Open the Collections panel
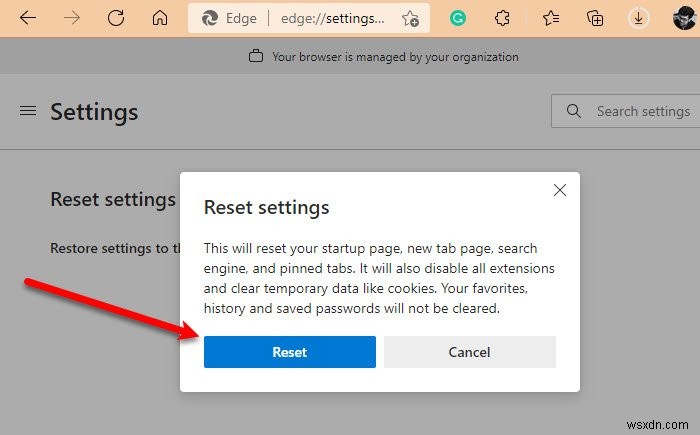This screenshot has height=435, width=700. pyautogui.click(x=596, y=18)
